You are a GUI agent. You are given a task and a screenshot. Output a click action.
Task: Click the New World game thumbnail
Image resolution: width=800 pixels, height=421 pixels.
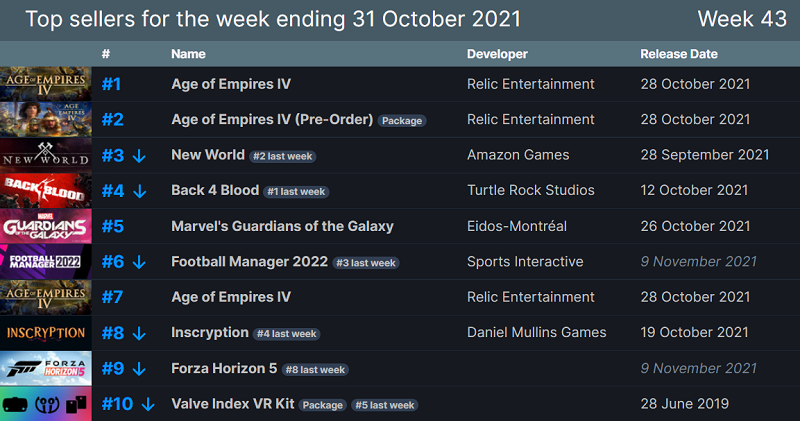46,155
